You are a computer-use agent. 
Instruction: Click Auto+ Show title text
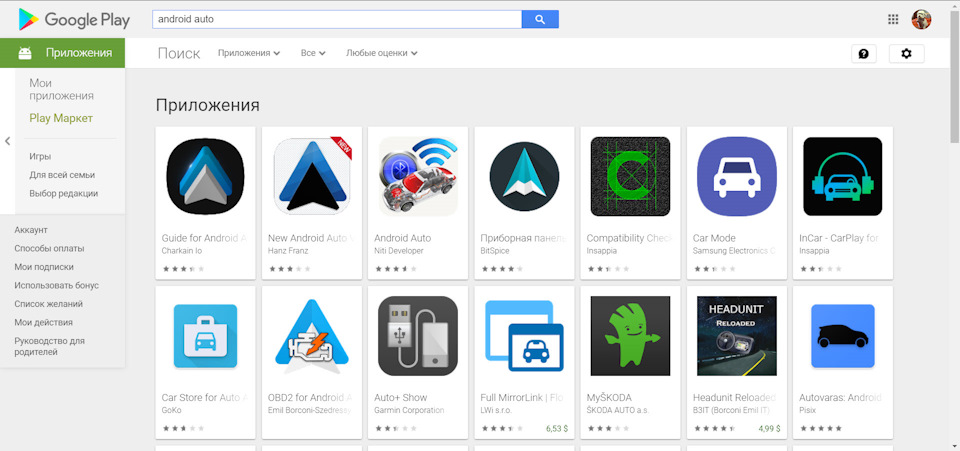[400, 397]
